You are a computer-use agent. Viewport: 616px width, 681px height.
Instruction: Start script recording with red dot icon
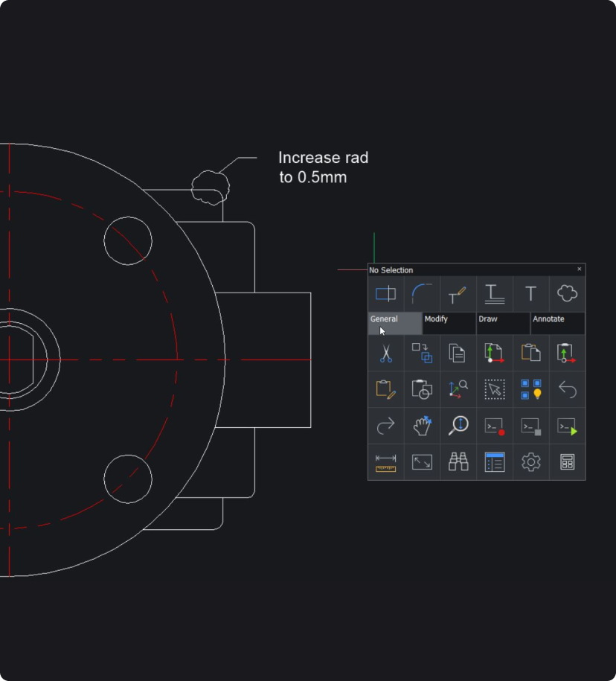pos(495,426)
